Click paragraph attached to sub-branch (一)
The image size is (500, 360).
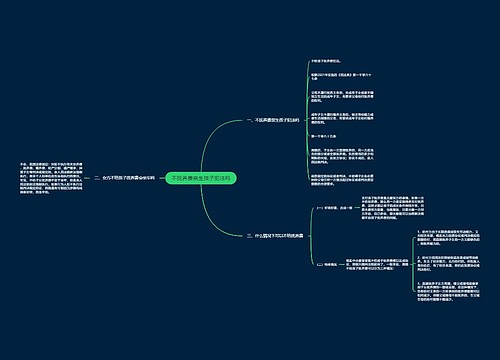(x=393, y=208)
